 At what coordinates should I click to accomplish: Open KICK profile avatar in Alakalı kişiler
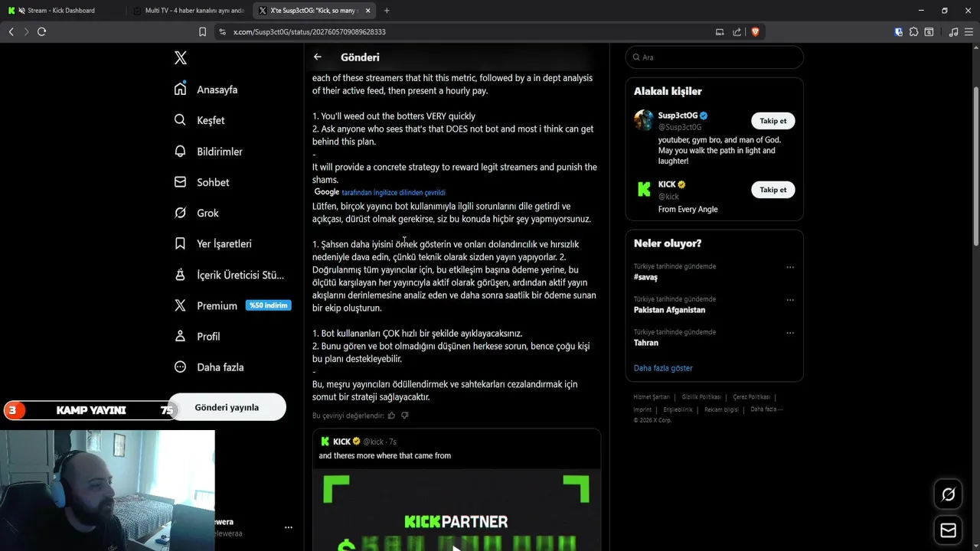tap(644, 189)
